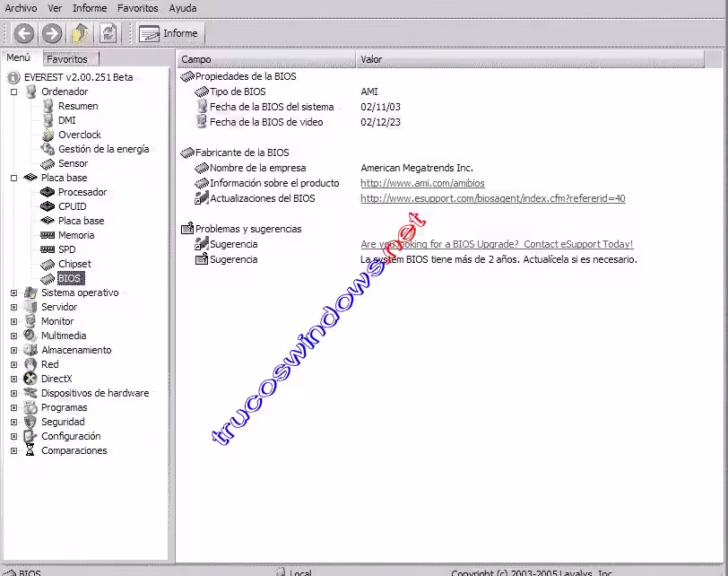Open the BIOS Upgrade eSupport link
Viewport: 728px width, 576px height.
click(x=497, y=244)
